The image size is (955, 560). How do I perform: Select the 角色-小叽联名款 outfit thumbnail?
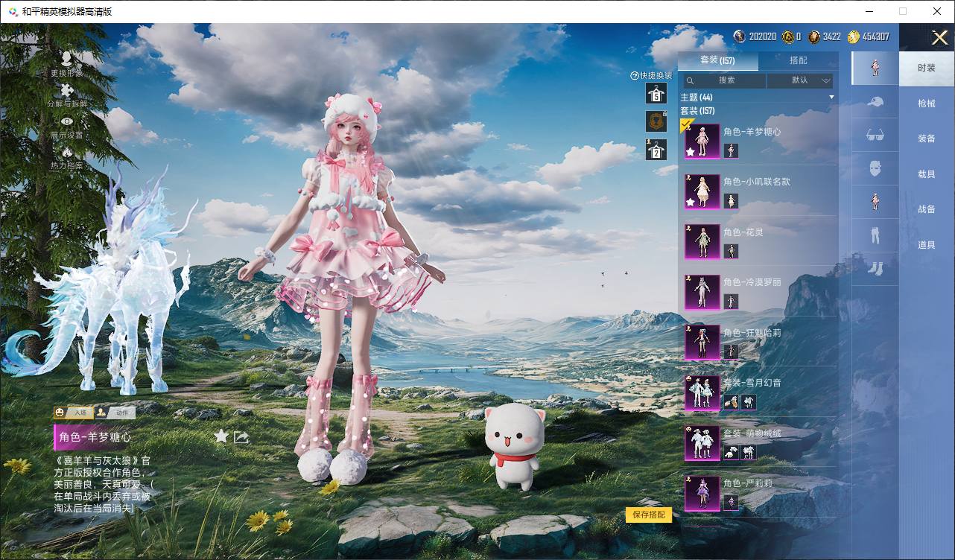[x=702, y=191]
